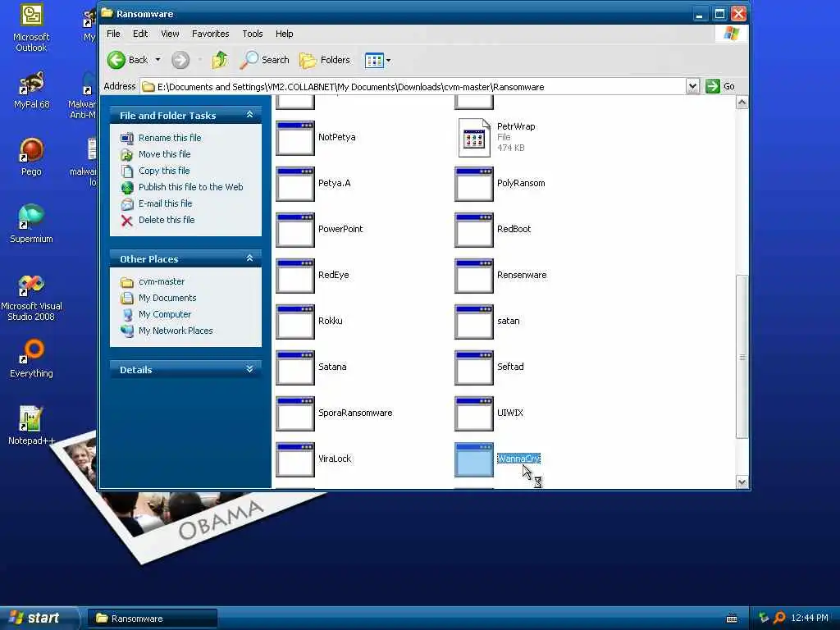This screenshot has width=840, height=630.
Task: Open My Computer from Other Places
Action: point(164,314)
